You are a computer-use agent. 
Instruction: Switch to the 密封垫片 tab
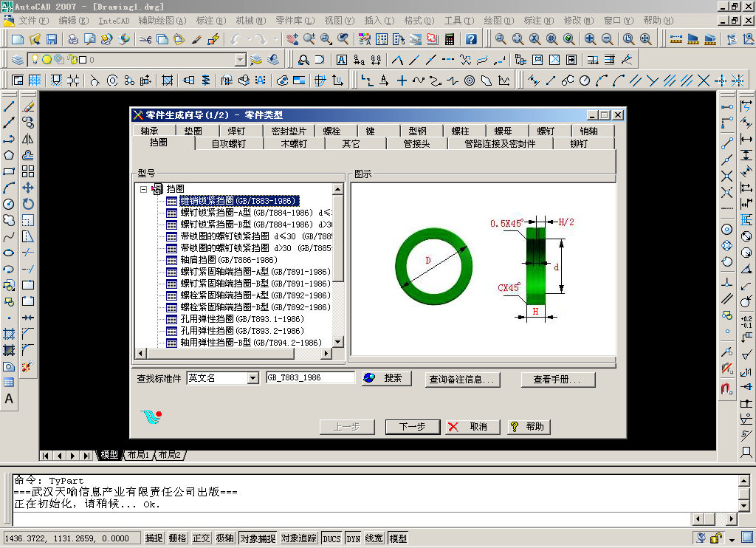[x=289, y=131]
